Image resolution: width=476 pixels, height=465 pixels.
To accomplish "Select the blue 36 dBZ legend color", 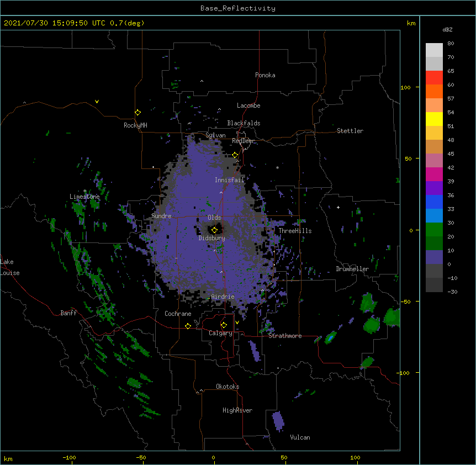I will (434, 202).
